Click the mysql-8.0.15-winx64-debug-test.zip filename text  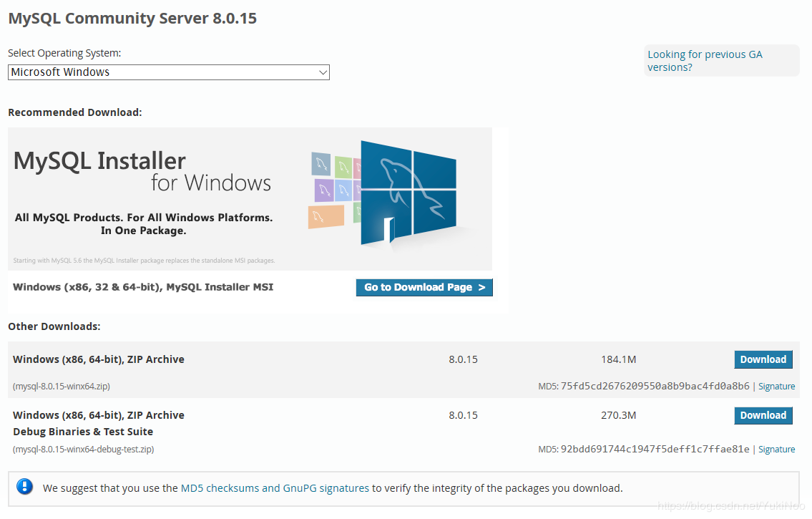[x=83, y=449]
